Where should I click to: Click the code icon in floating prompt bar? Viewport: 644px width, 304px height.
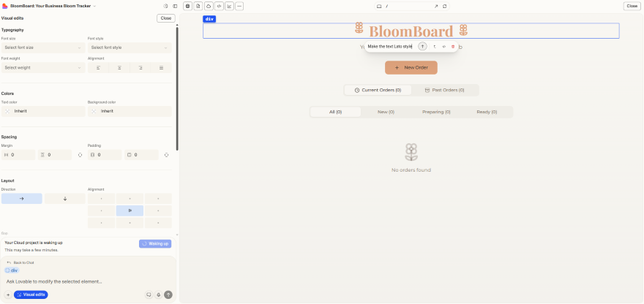pyautogui.click(x=443, y=46)
